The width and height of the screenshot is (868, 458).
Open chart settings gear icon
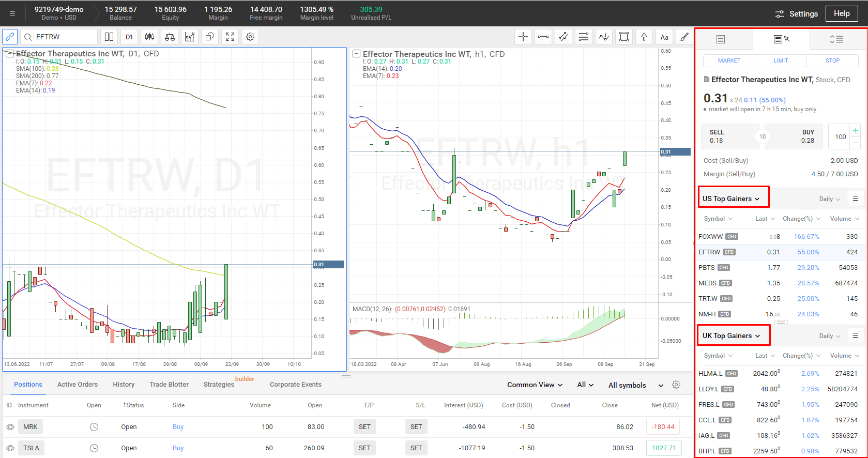click(x=250, y=37)
